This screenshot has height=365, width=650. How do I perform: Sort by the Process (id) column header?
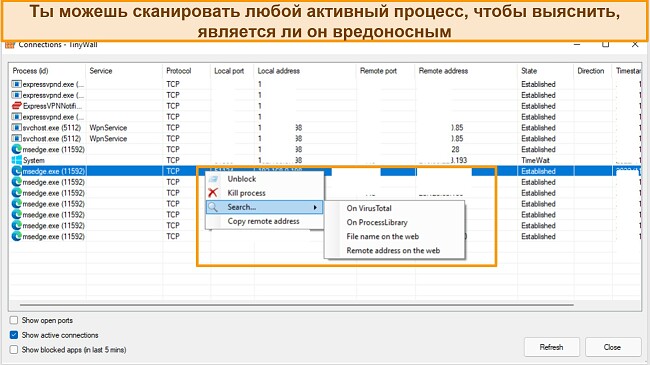[x=47, y=71]
